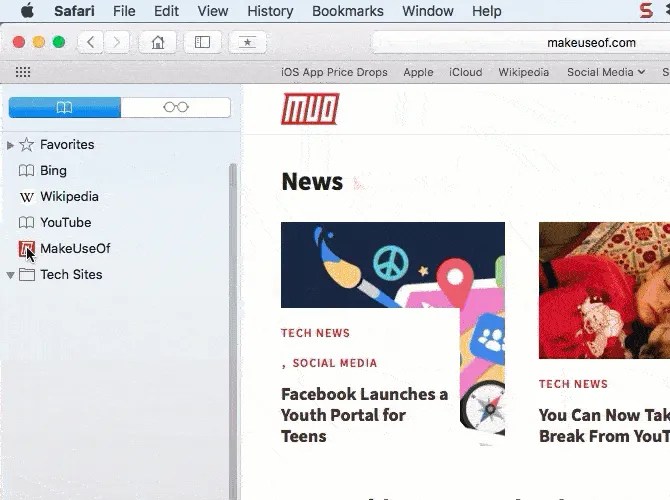Go back with the back arrow button
Screen dimensions: 670x500
(90, 42)
